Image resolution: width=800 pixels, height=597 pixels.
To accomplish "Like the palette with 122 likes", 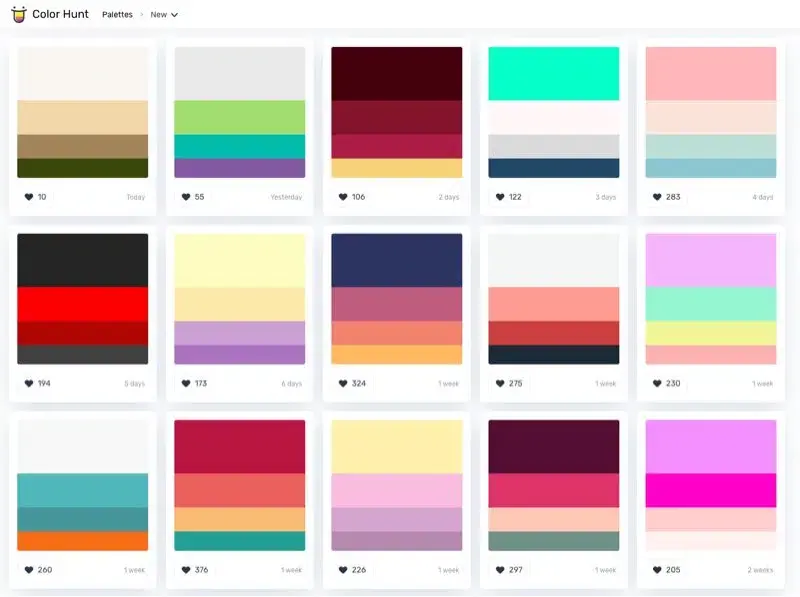I will click(509, 197).
